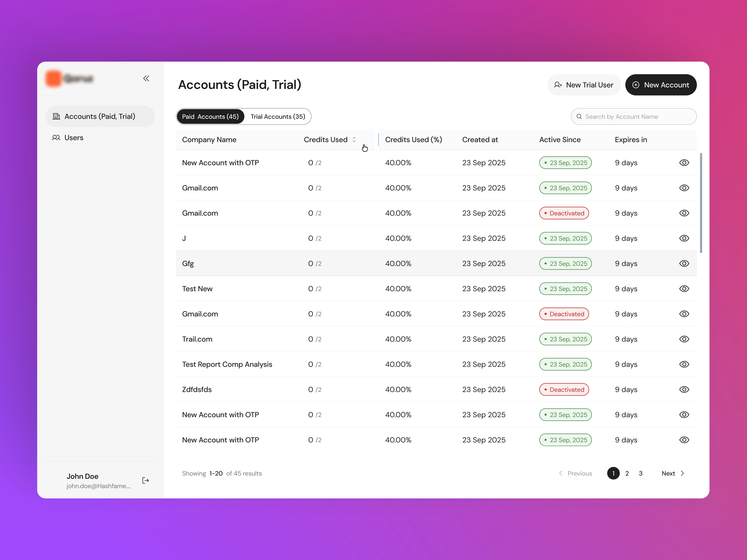Click the Users icon in sidebar

56,138
